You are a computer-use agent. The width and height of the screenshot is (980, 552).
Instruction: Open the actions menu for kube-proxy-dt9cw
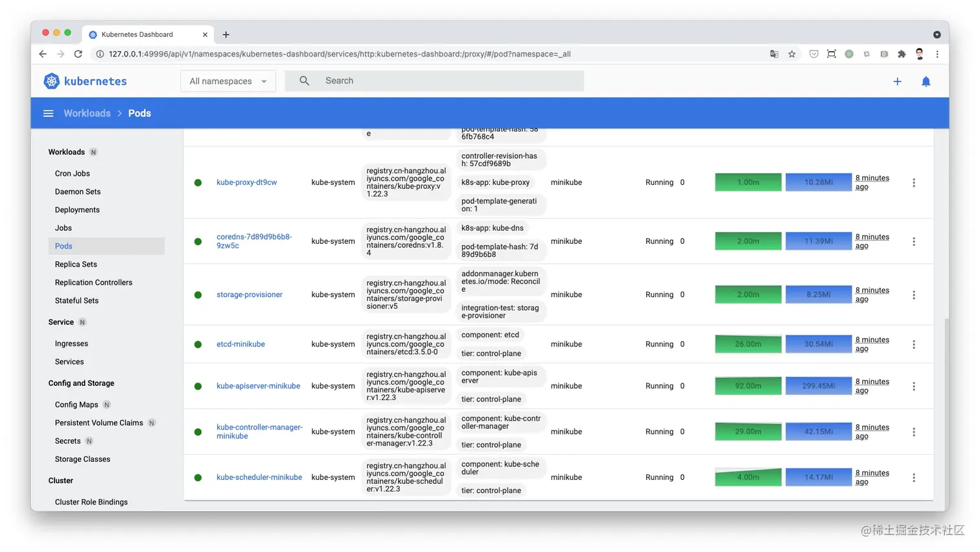click(914, 183)
